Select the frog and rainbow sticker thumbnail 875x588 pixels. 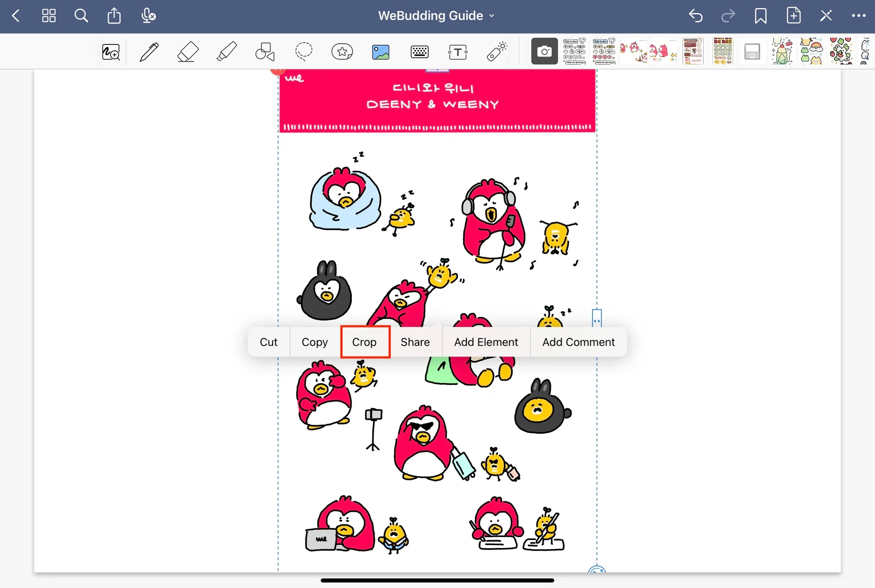pos(811,51)
